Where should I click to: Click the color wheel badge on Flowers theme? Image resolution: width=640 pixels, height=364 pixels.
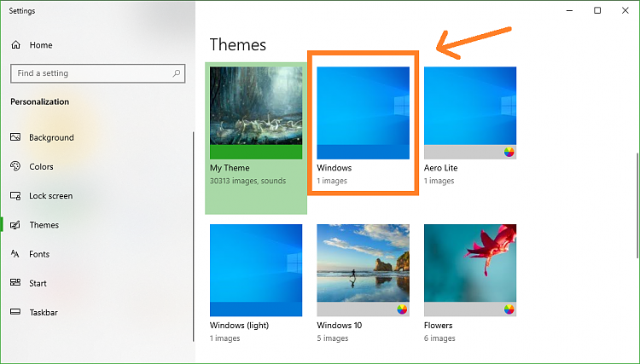(x=509, y=309)
